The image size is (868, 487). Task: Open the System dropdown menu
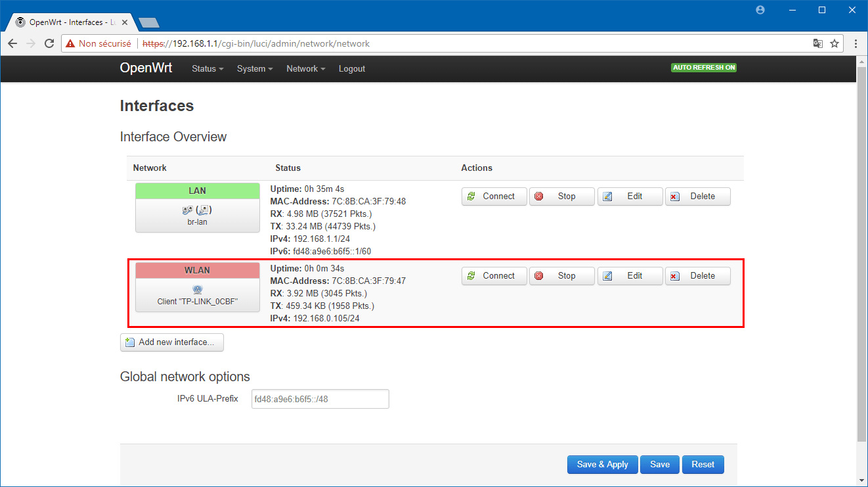(255, 68)
